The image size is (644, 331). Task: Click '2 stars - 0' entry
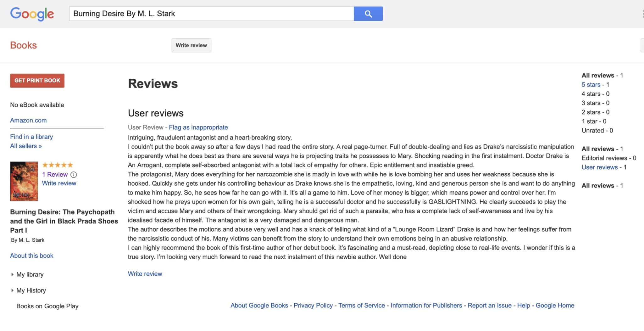pyautogui.click(x=595, y=112)
